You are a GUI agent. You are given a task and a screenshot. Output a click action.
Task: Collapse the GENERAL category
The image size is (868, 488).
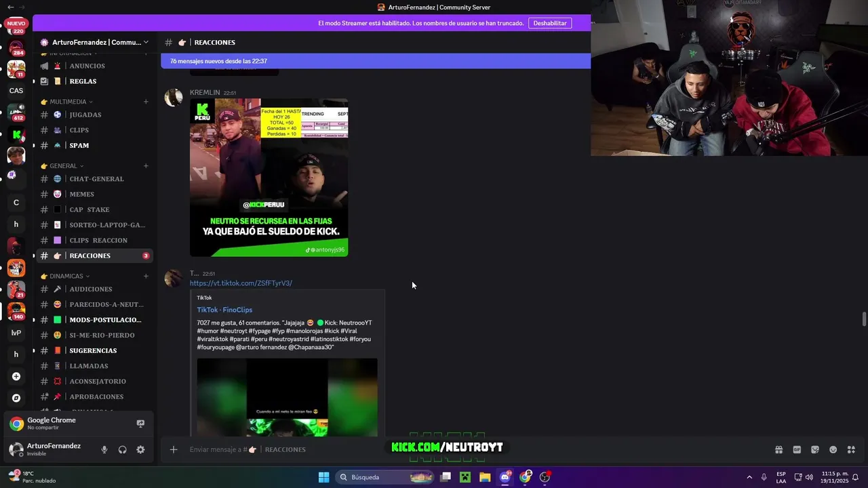[x=63, y=165]
